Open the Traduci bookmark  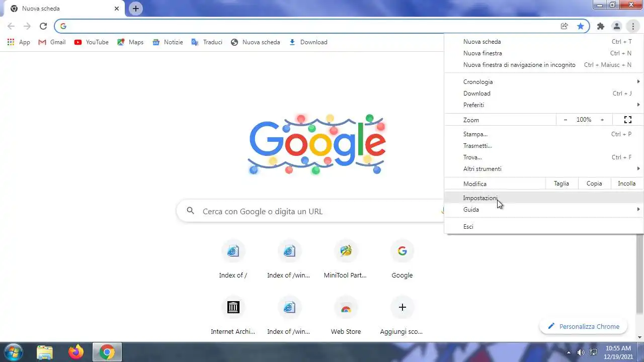[207, 42]
